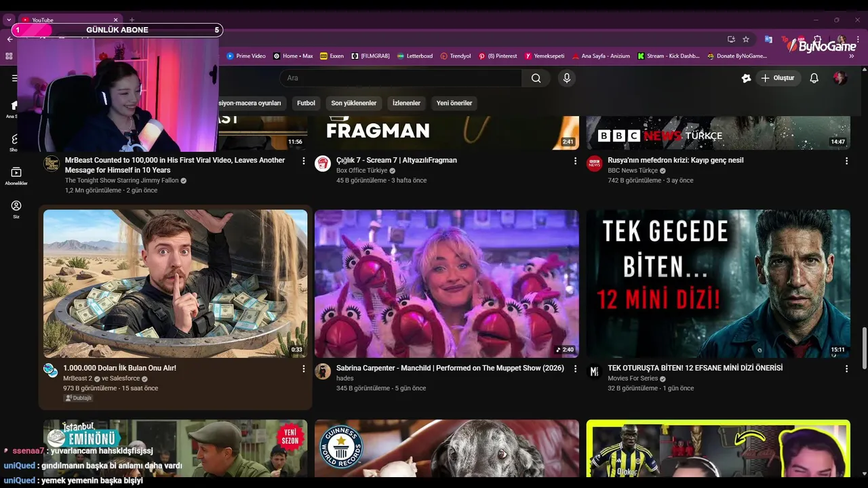
Task: Open the account avatar menu in YouTube header
Action: 840,78
